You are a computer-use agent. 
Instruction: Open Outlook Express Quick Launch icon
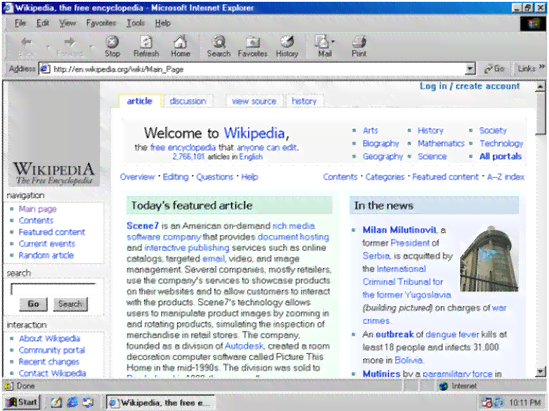point(88,402)
